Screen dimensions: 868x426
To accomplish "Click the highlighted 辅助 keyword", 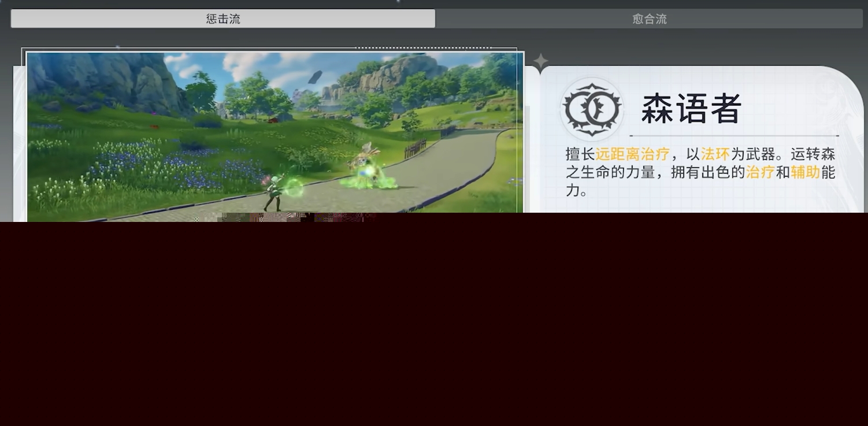I will [806, 172].
